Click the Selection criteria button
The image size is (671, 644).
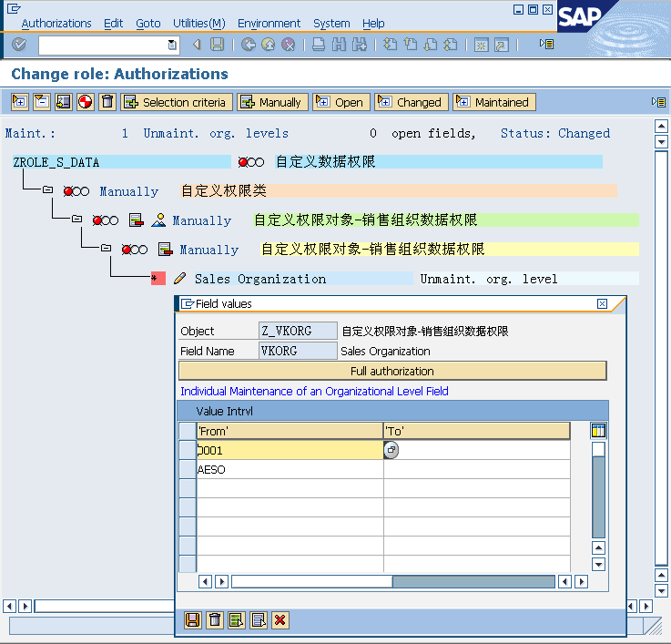pos(177,102)
